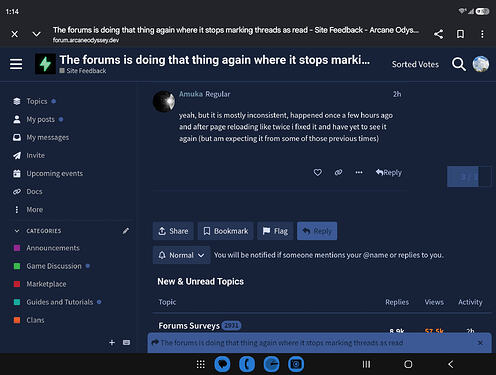Launch the third blue dock app
The height and width of the screenshot is (375, 496).
272,364
